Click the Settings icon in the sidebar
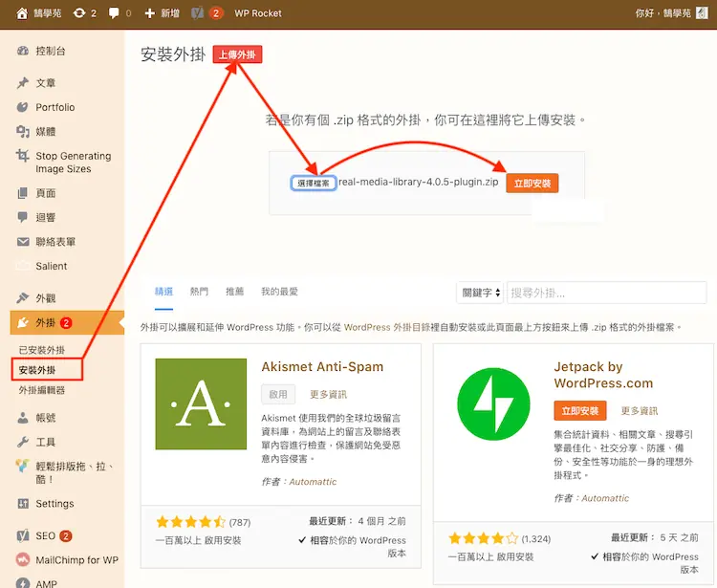Viewport: 717px width, 588px height. coord(23,504)
